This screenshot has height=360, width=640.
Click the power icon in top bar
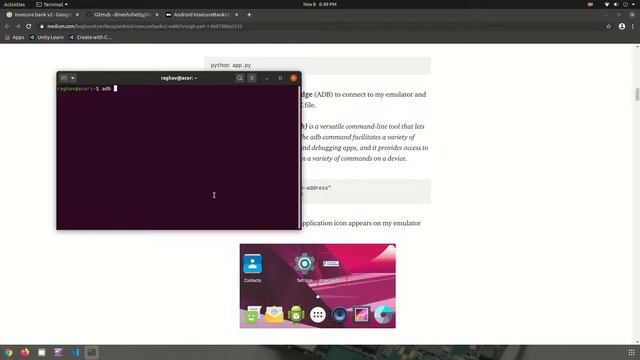tap(625, 4)
